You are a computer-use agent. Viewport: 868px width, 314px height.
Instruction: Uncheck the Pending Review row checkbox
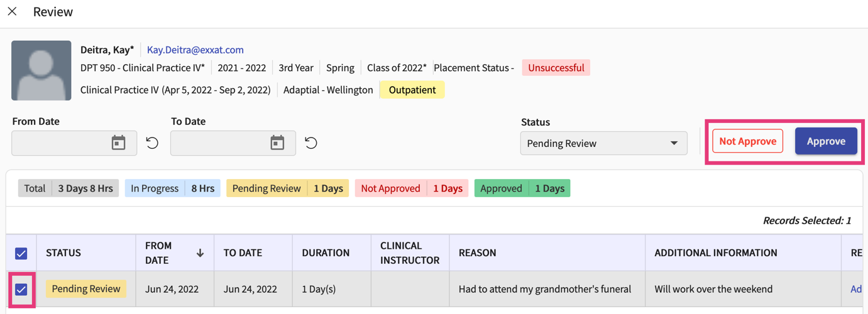click(21, 290)
